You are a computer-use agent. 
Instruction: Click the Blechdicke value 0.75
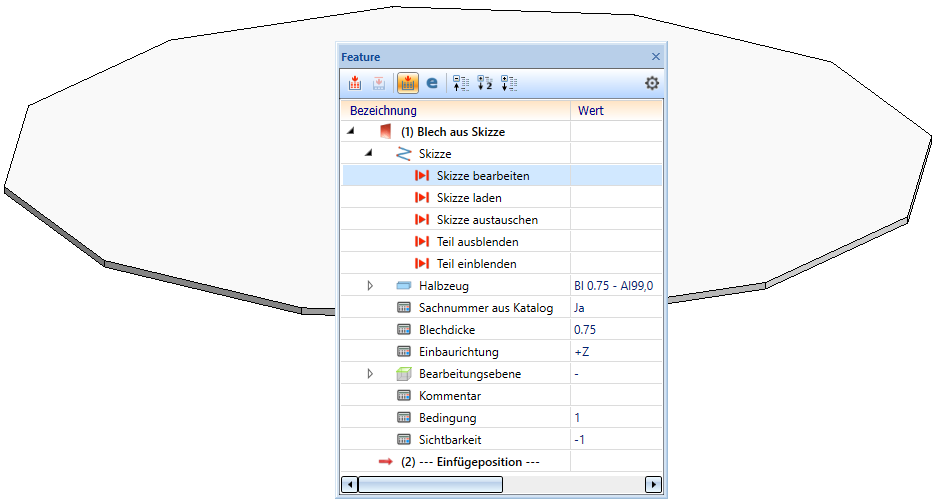(584, 330)
